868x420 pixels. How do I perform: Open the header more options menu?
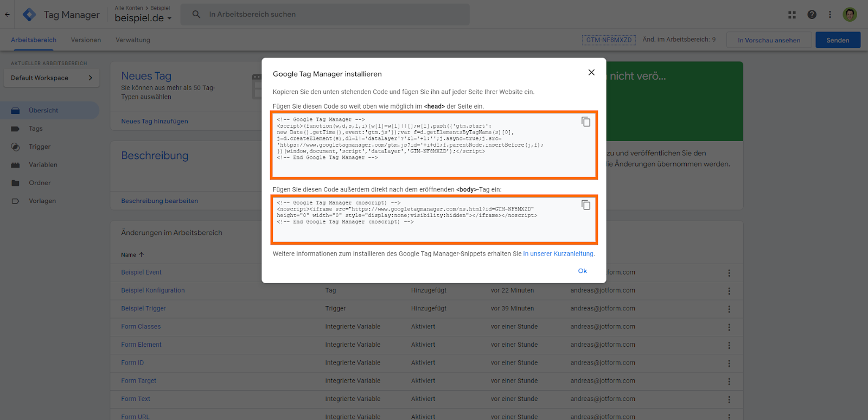pyautogui.click(x=830, y=15)
